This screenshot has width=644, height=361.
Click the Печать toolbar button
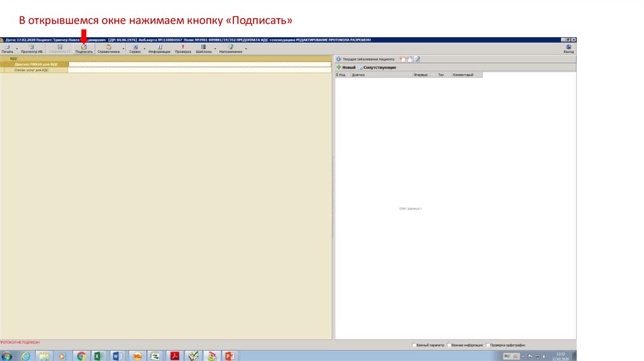point(8,49)
